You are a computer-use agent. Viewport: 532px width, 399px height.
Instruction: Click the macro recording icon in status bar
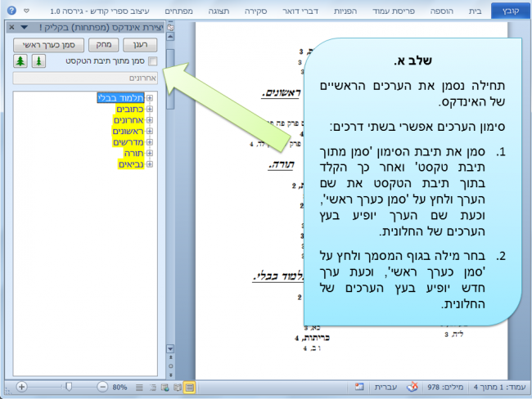(359, 387)
